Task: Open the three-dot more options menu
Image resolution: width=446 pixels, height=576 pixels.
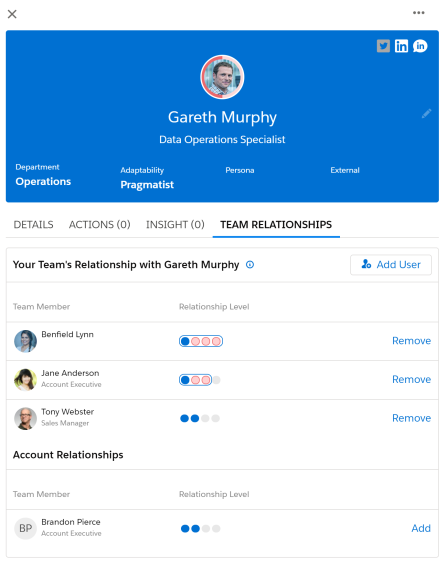Action: [x=418, y=13]
